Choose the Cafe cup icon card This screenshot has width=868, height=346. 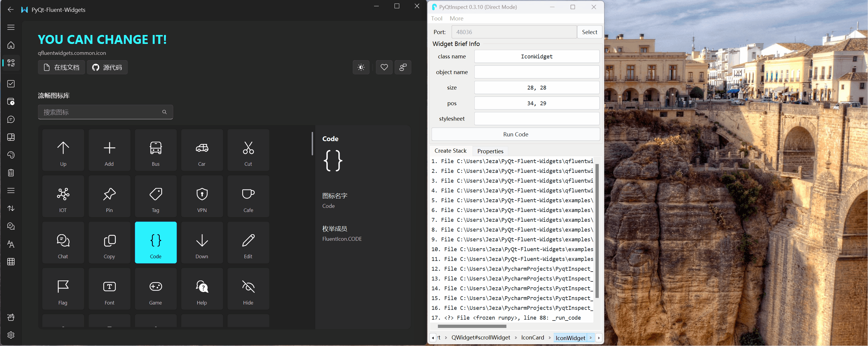[x=248, y=196]
